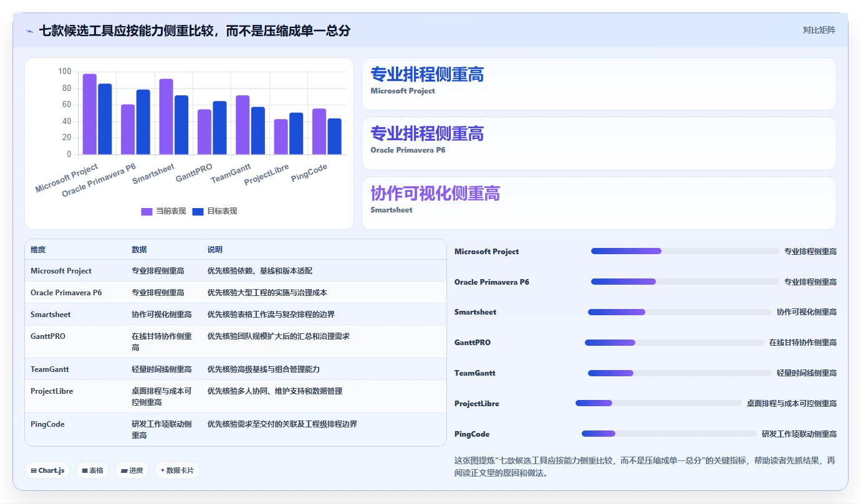Click Microsoft Project label in progress list
861x504 pixels.
[486, 252]
